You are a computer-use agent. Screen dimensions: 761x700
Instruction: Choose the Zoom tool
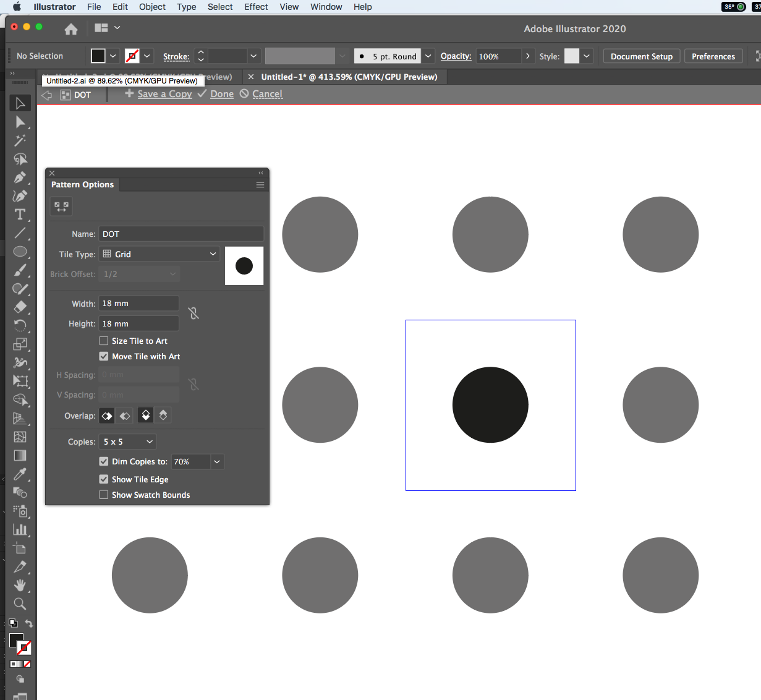(x=20, y=604)
